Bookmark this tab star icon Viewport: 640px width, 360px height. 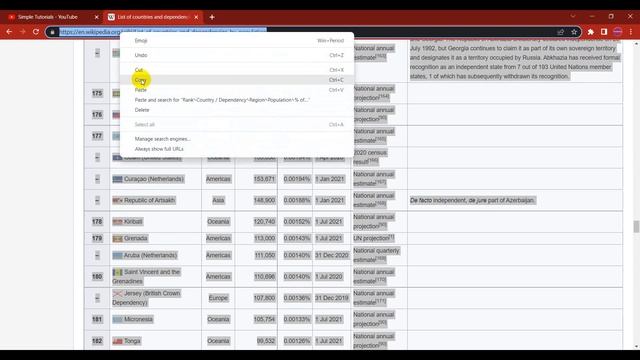(574, 32)
